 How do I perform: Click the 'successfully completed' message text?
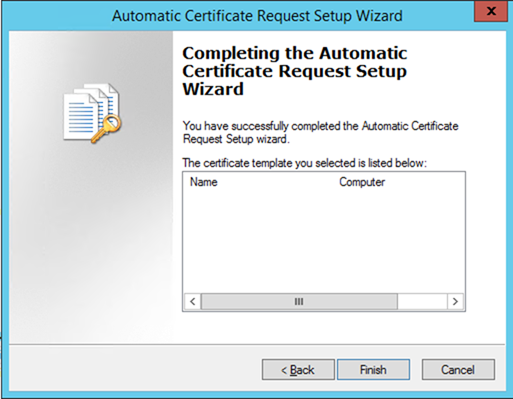pos(320,132)
